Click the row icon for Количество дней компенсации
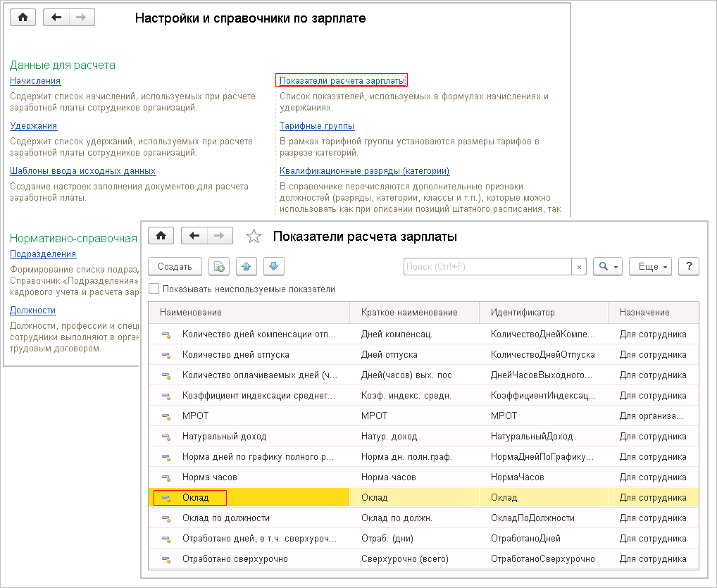 [166, 334]
